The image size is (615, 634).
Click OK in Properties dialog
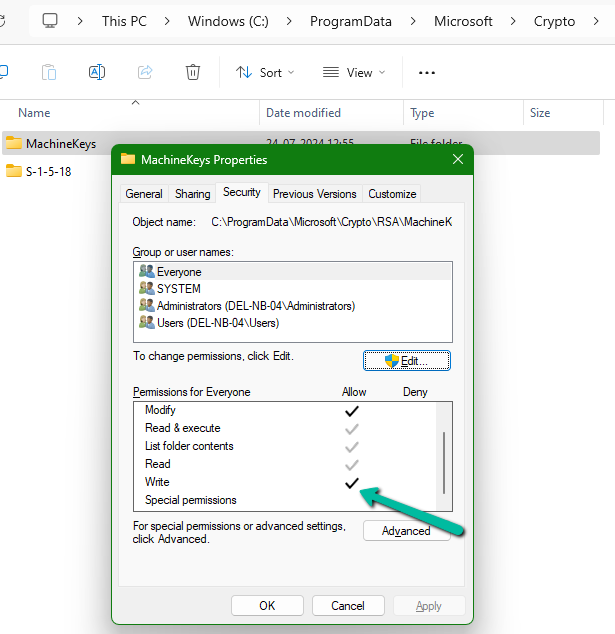[x=267, y=605]
